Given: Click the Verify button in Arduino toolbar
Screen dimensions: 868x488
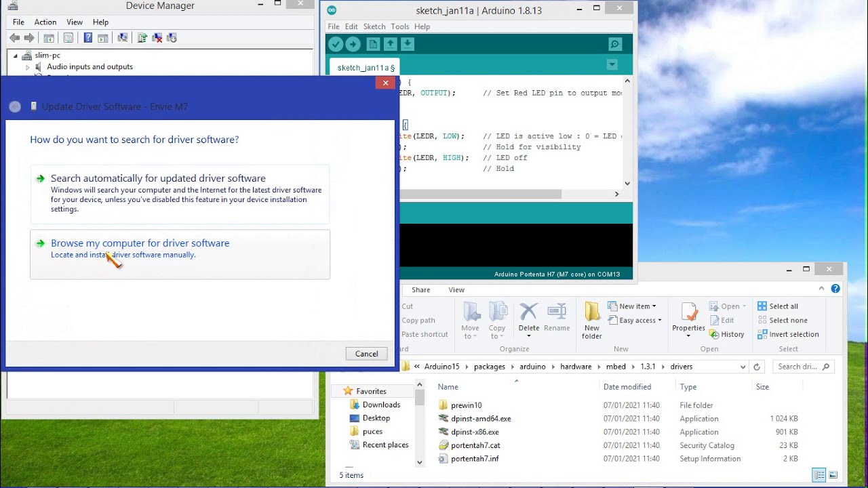Looking at the screenshot, I should 336,43.
